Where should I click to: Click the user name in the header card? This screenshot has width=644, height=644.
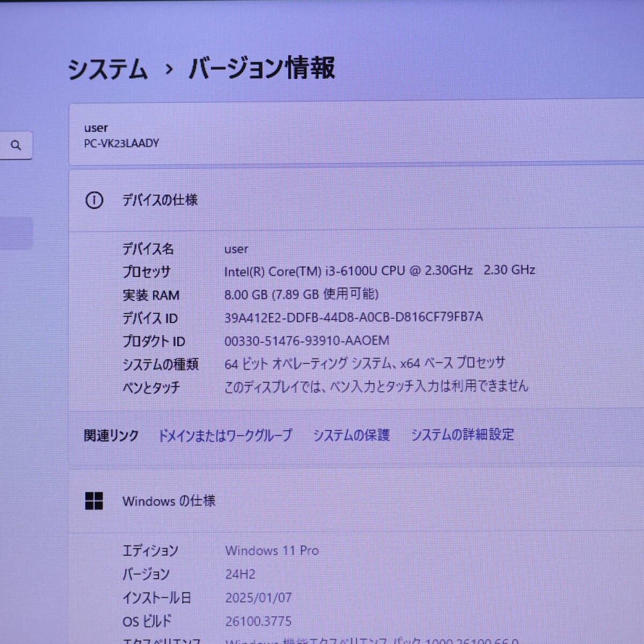[x=96, y=128]
